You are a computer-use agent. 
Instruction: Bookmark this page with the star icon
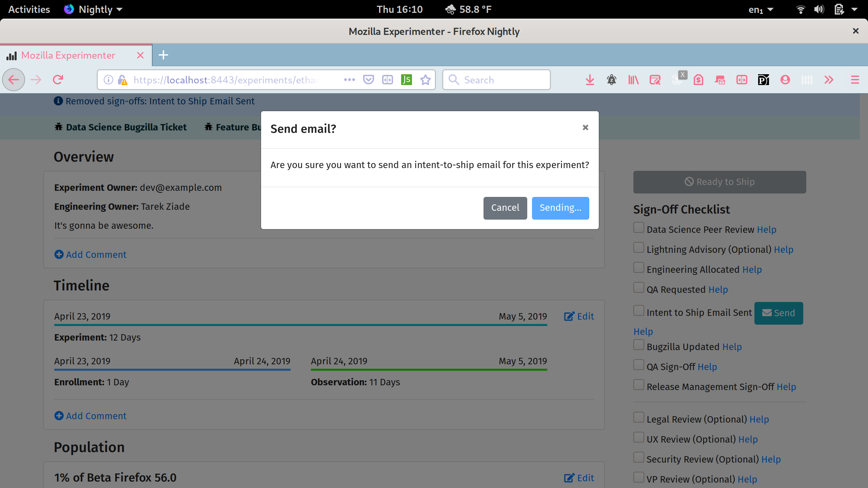[425, 80]
